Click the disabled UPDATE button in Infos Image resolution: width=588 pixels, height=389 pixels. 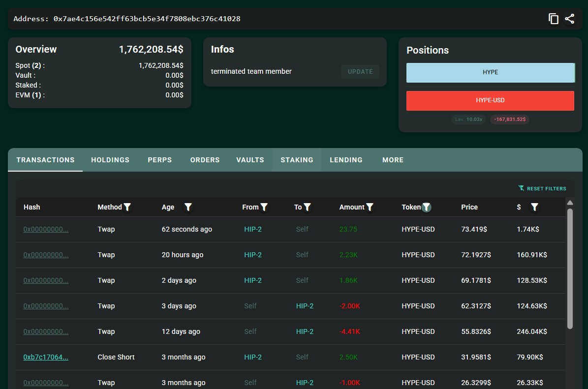(360, 72)
